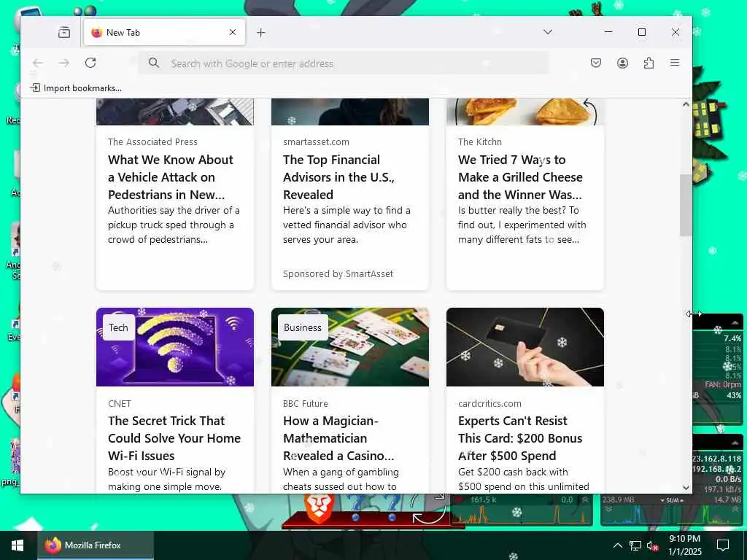Select the New Tab tab
Screen dimensions: 747x560
[164, 32]
